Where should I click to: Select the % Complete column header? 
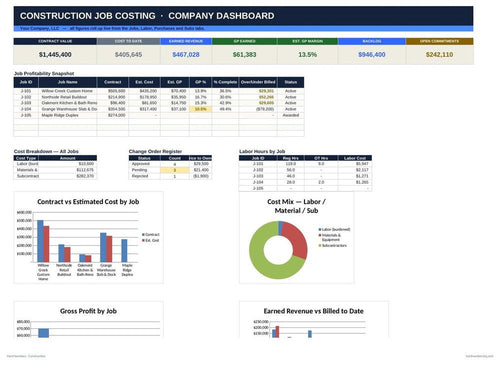pos(225,82)
